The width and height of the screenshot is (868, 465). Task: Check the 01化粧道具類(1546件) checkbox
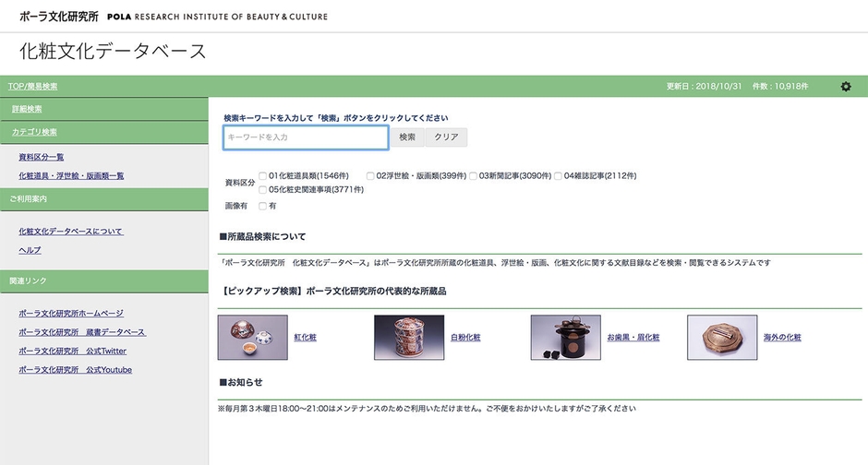click(262, 176)
